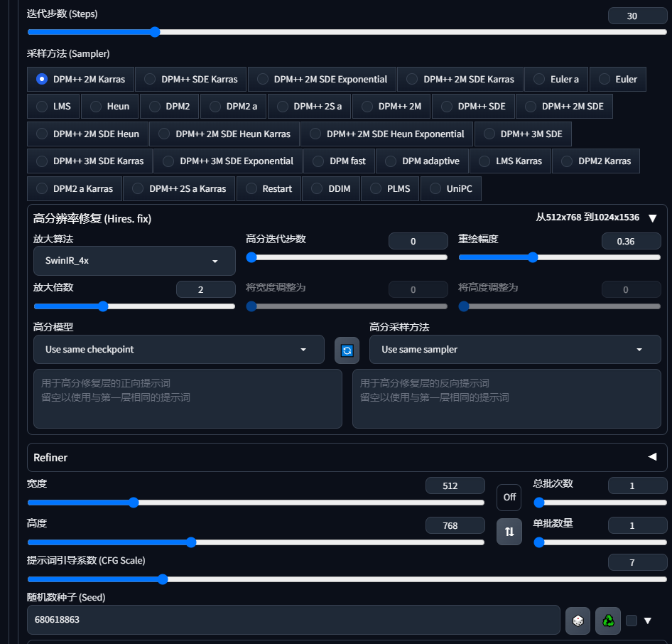This screenshot has height=644, width=672.
Task: Open the SwinIR_4x upscaler dropdown
Action: click(x=134, y=261)
